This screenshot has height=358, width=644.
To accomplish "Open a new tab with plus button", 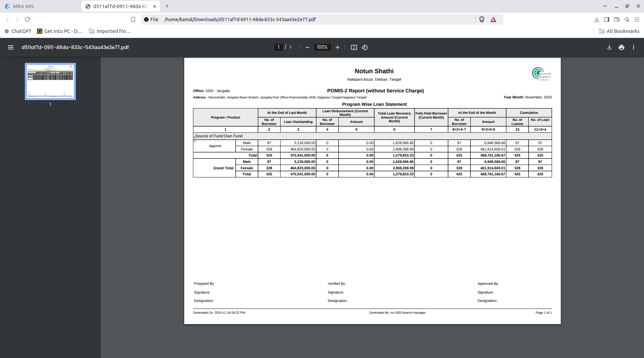I will (167, 6).
